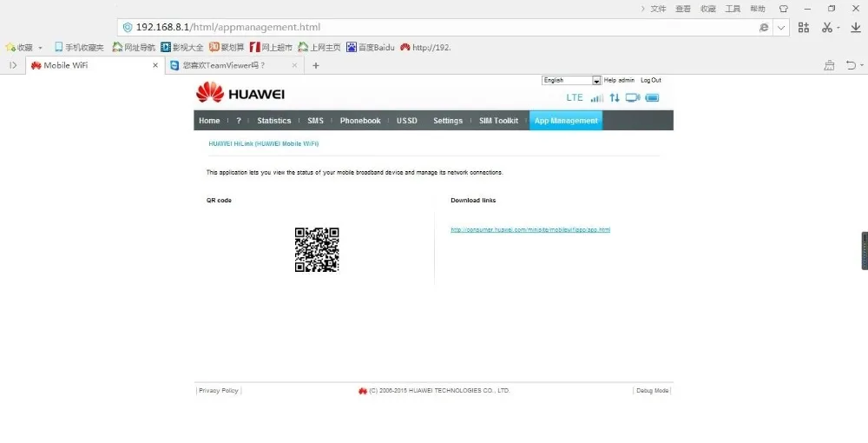
Task: Open a new tab with plus button
Action: point(316,65)
